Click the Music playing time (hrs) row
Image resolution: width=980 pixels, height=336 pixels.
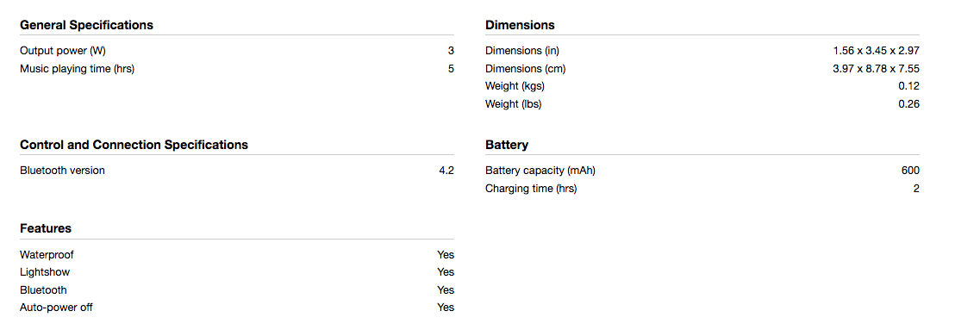pyautogui.click(x=237, y=69)
